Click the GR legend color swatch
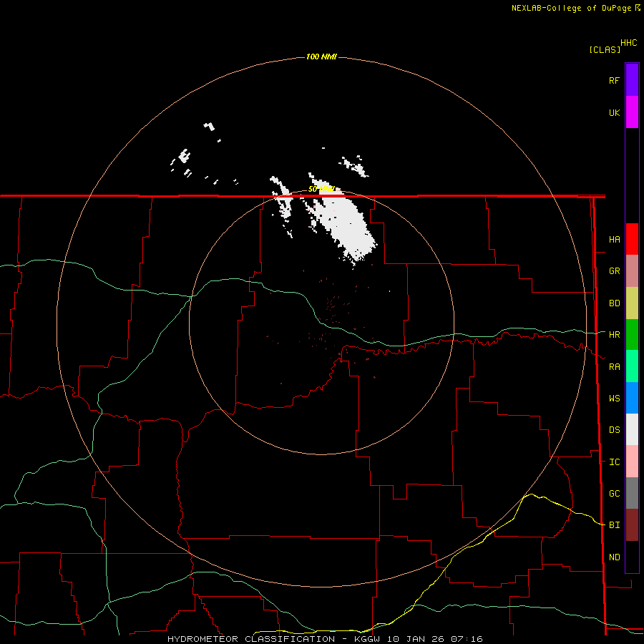Screen dimensions: 644x644 pos(632,271)
